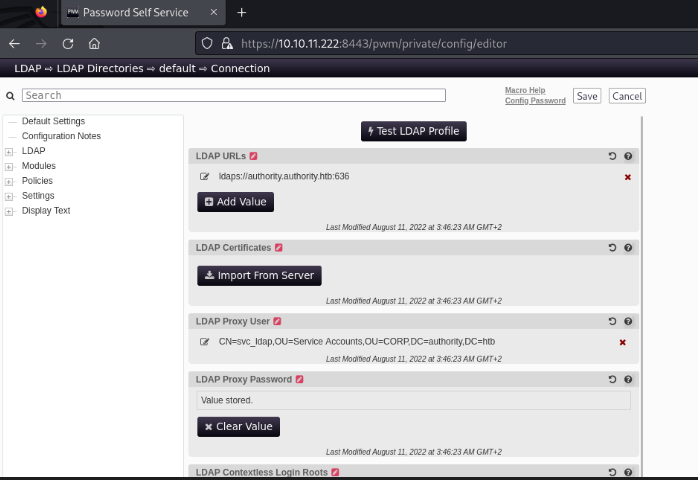This screenshot has width=698, height=480.
Task: Open help for LDAP Contextless Login Roots
Action: [628, 472]
